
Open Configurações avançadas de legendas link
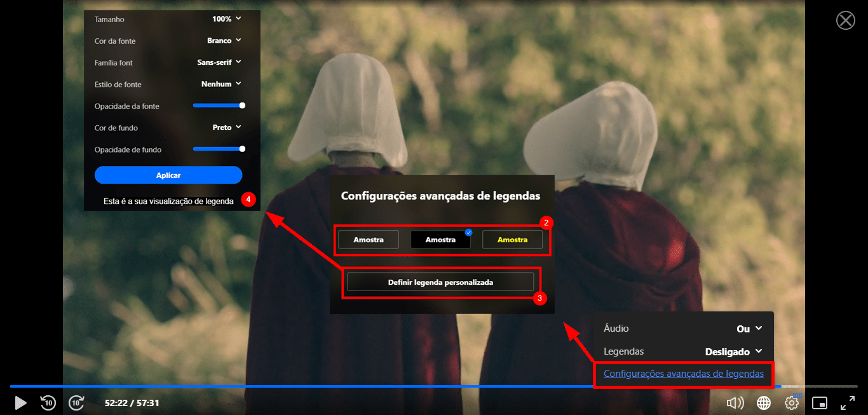click(x=684, y=374)
